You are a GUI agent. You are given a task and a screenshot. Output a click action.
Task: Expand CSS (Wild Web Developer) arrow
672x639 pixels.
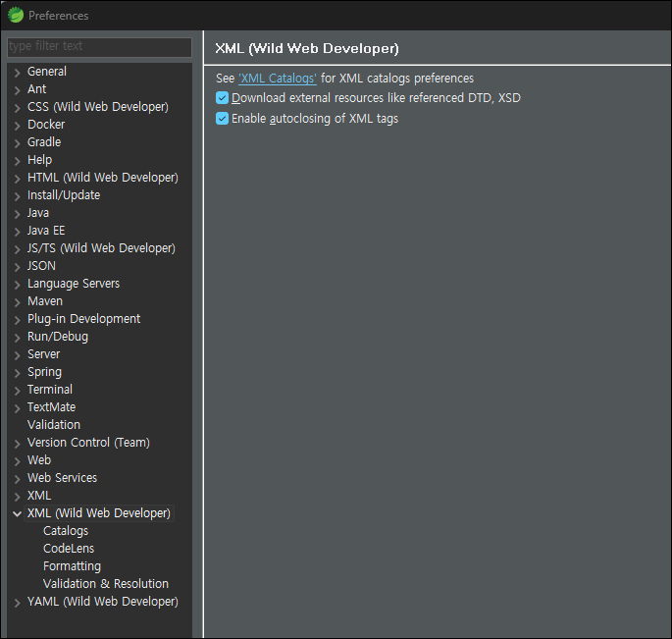17,108
